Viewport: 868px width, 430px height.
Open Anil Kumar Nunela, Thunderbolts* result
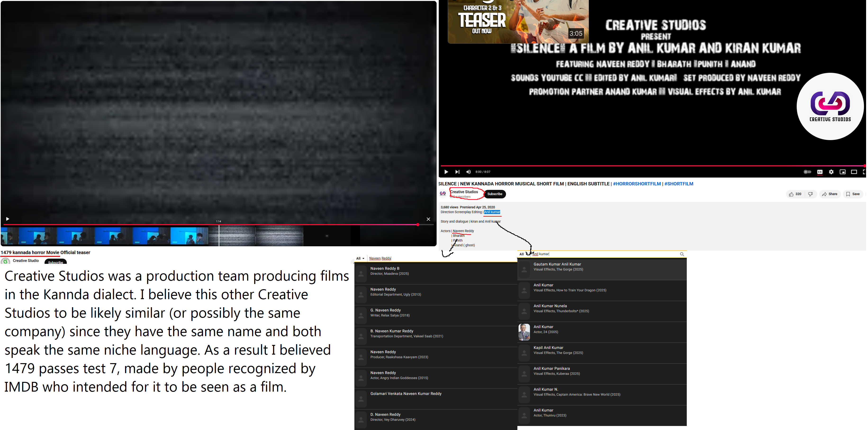(x=602, y=311)
